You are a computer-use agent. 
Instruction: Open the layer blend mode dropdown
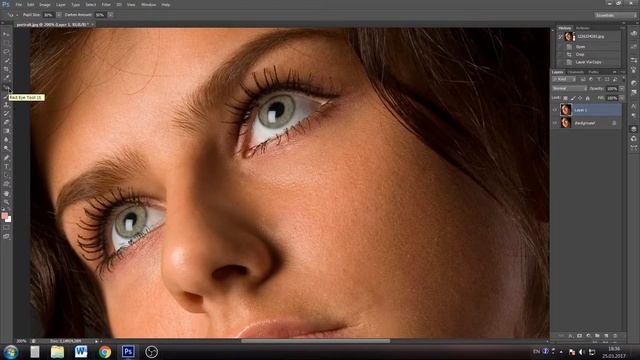569,89
